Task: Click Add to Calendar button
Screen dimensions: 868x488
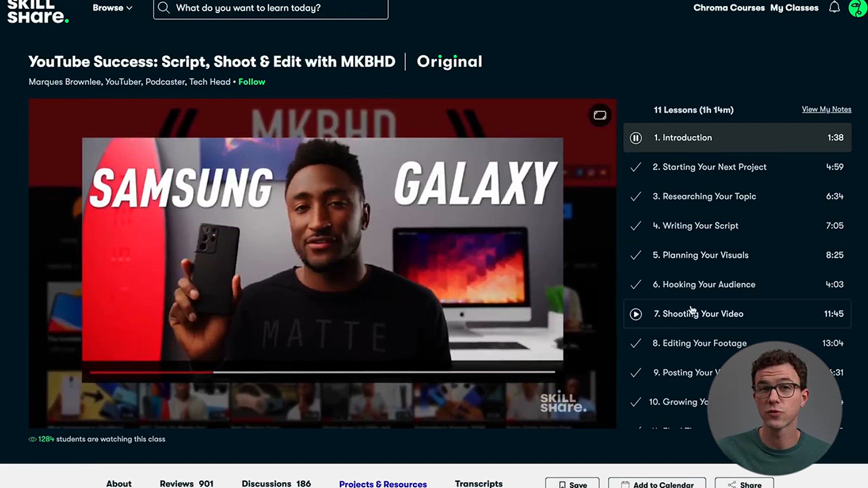Action: [657, 483]
